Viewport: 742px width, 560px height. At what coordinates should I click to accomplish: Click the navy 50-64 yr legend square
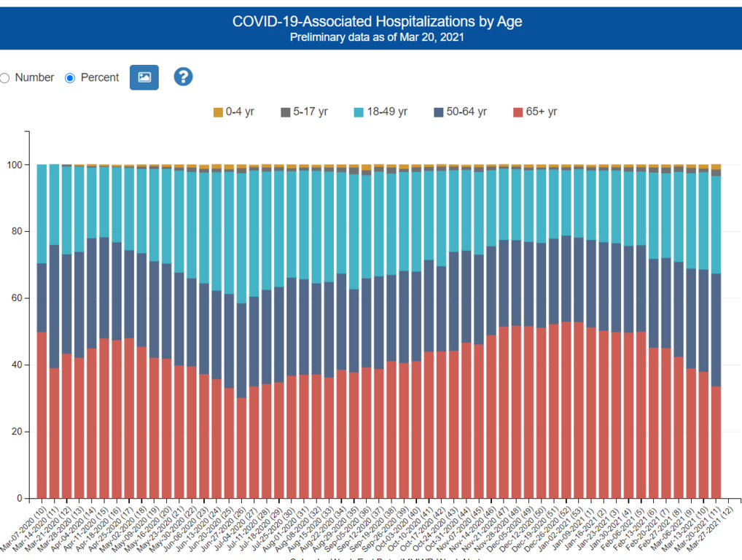coord(439,112)
